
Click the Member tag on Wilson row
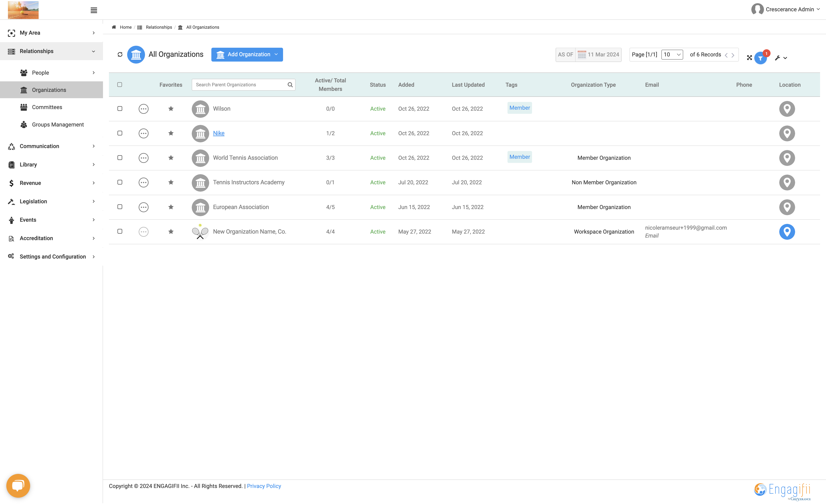pyautogui.click(x=519, y=108)
